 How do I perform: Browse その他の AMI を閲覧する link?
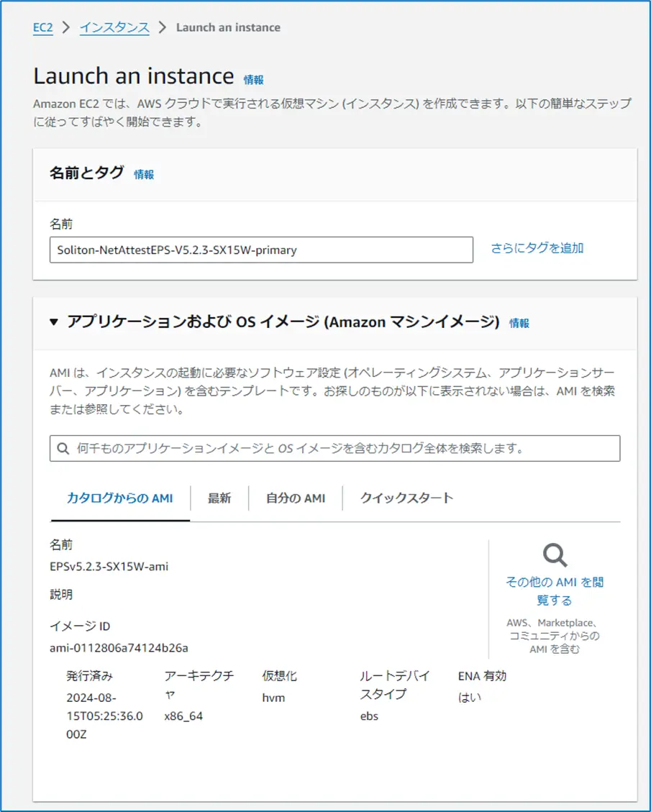555,591
